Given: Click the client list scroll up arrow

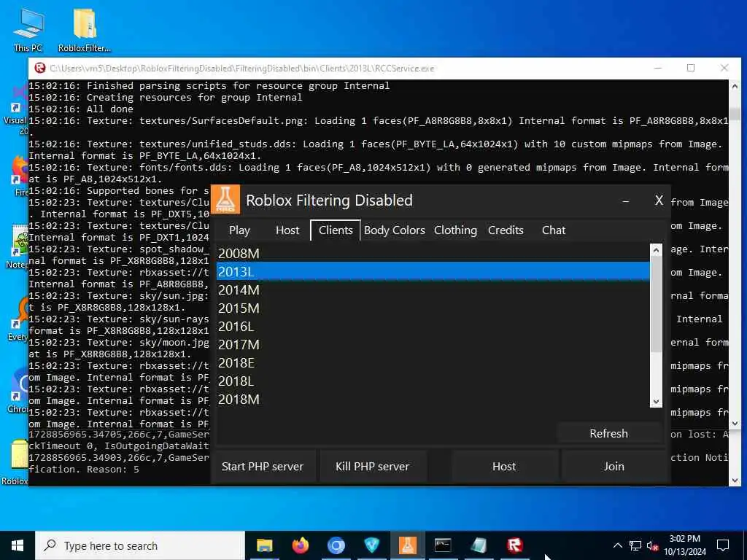Looking at the screenshot, I should [x=656, y=251].
